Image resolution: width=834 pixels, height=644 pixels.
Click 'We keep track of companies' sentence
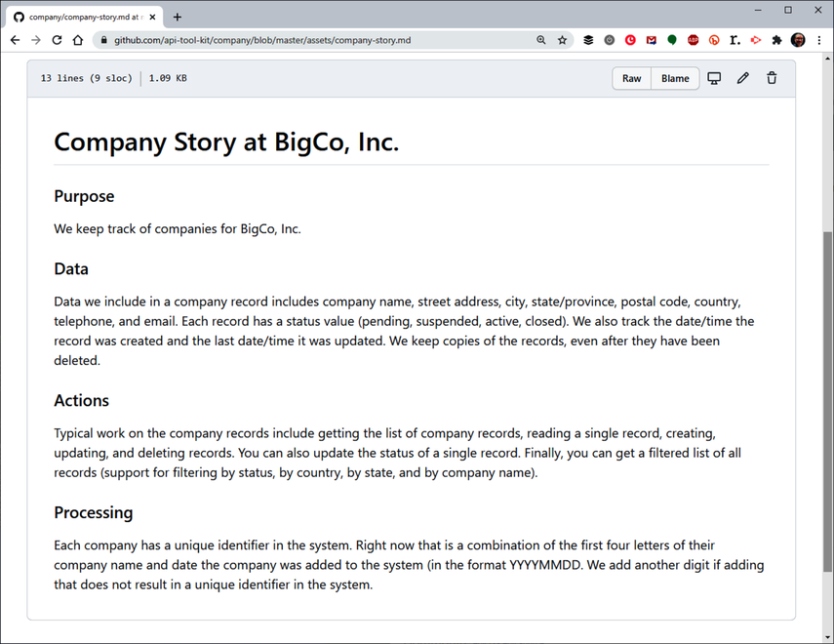pos(178,229)
